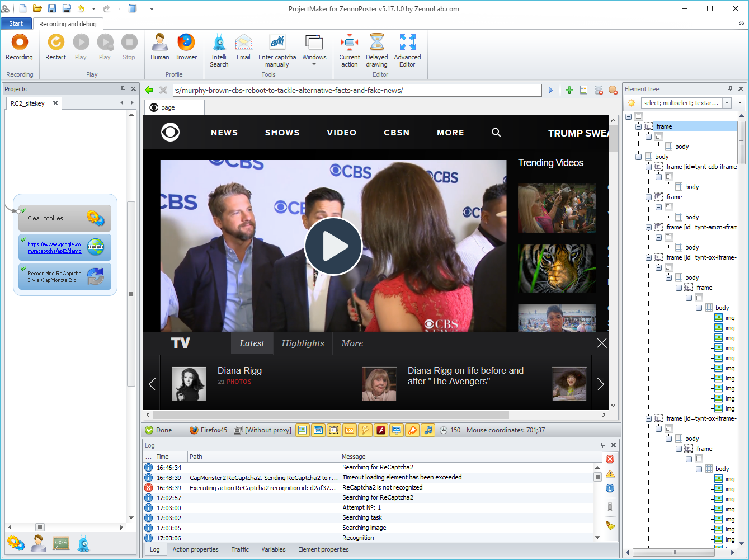
Task: Toggle sound music note icon
Action: pyautogui.click(x=427, y=430)
